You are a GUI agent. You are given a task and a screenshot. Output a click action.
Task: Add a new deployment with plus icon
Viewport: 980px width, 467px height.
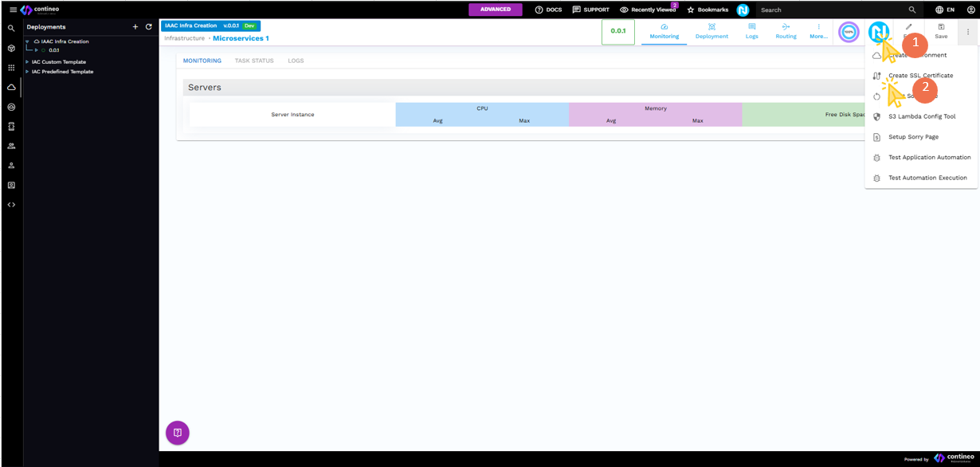pos(135,27)
